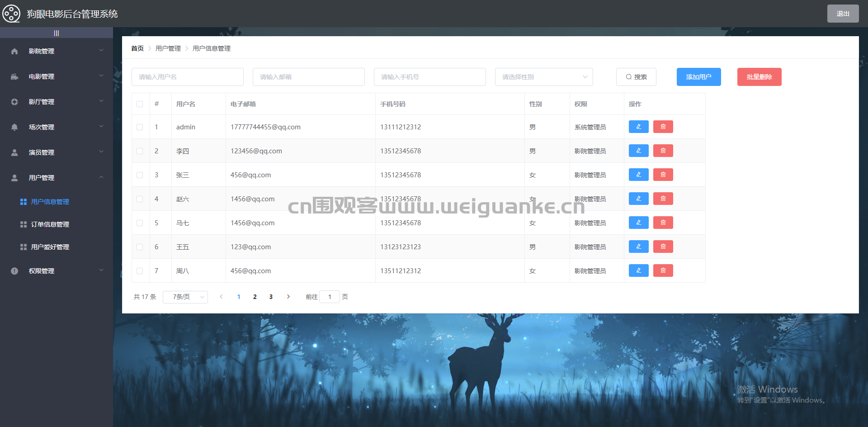Click the camera icon beside 电影管理
868x427 pixels.
point(14,76)
